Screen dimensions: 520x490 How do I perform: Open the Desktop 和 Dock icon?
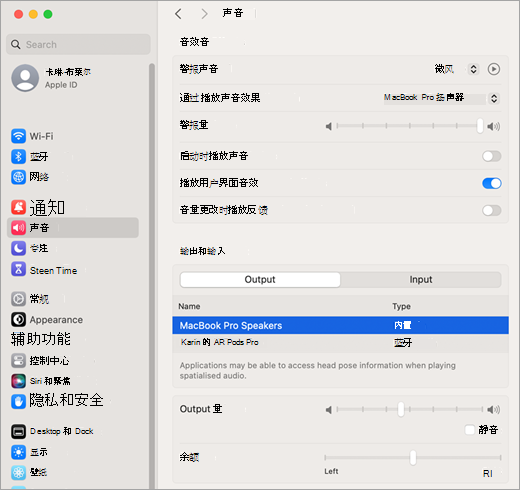18,431
